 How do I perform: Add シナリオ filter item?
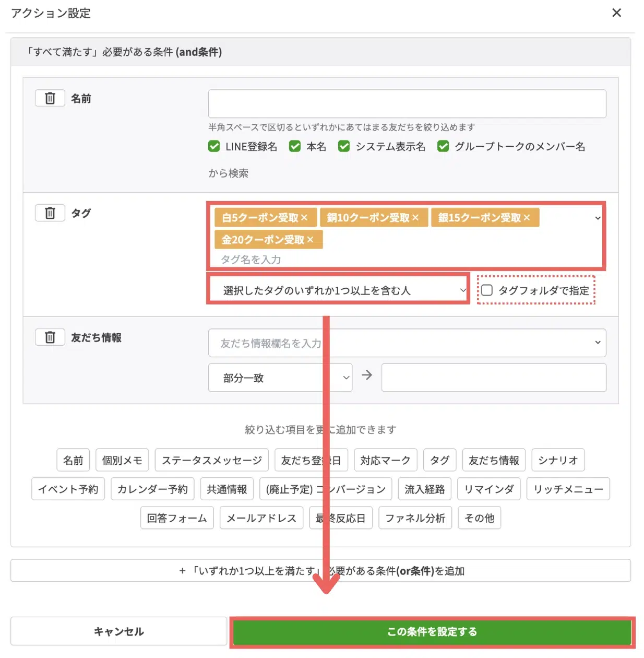pos(558,460)
